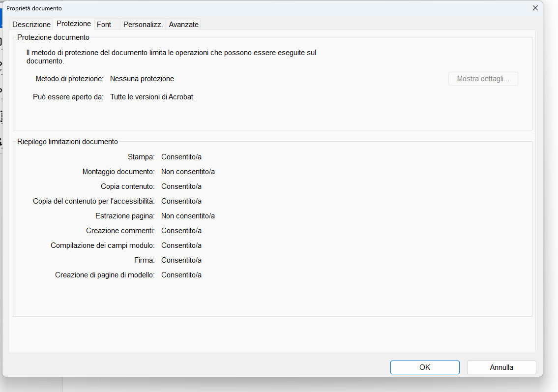Click the Firma label
Viewport: 558px width, 392px height.
click(x=145, y=260)
